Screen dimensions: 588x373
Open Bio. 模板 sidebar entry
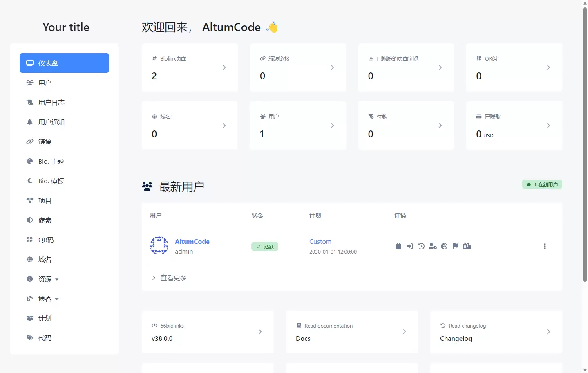(x=64, y=181)
